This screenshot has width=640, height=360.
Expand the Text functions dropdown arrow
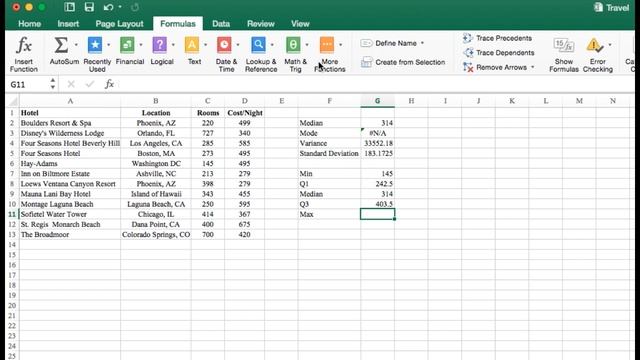(205, 45)
